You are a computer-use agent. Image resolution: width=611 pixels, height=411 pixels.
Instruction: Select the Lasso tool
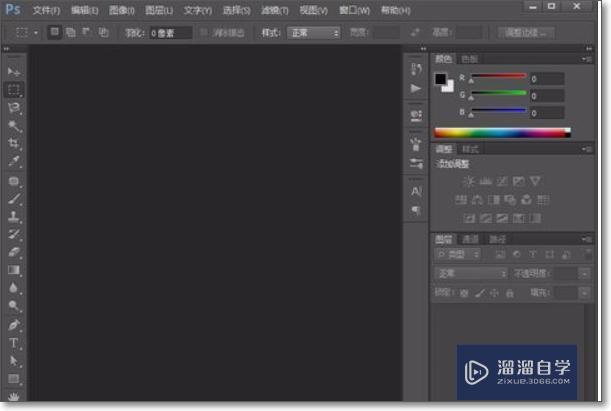(14, 108)
